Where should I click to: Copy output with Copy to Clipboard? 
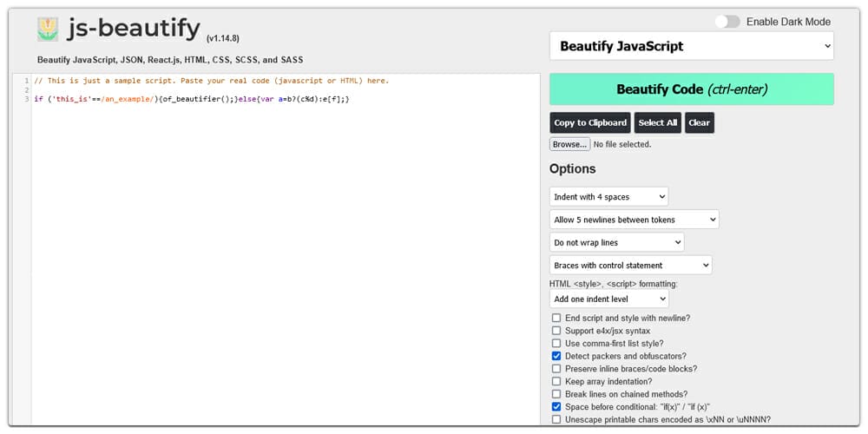pyautogui.click(x=590, y=123)
